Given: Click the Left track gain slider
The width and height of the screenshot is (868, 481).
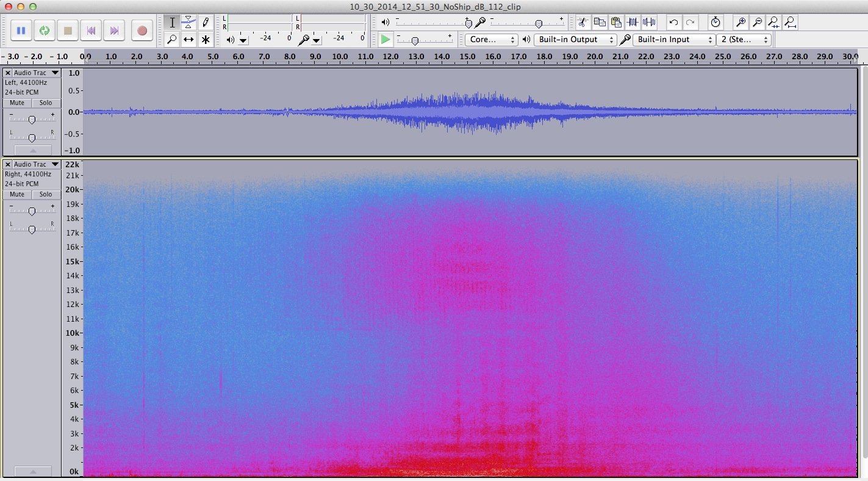Looking at the screenshot, I should click(32, 120).
